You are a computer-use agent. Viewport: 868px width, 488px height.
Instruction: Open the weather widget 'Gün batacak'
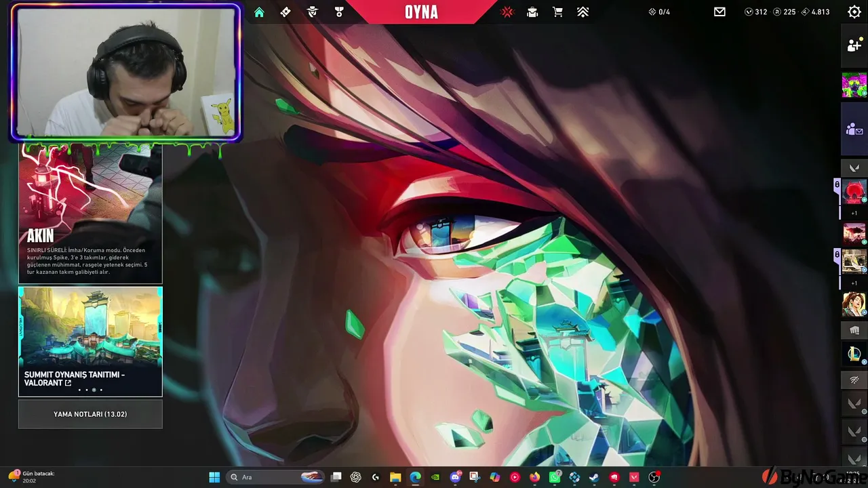click(33, 477)
